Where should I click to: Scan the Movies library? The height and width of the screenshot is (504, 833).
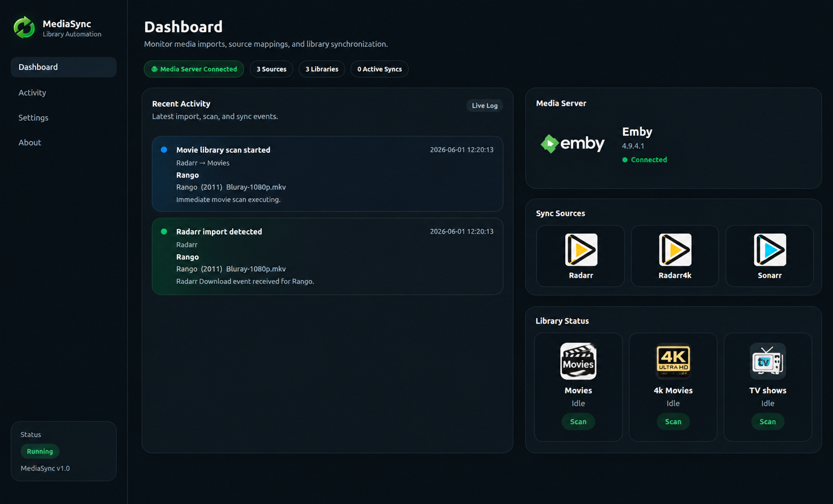(578, 422)
